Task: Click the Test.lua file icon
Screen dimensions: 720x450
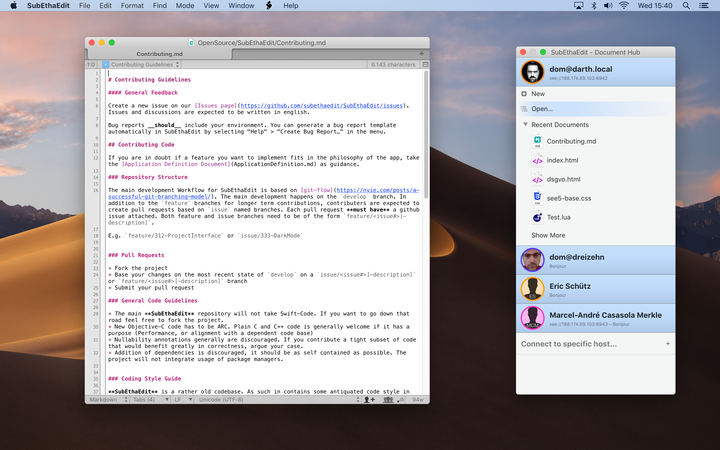Action: click(537, 217)
